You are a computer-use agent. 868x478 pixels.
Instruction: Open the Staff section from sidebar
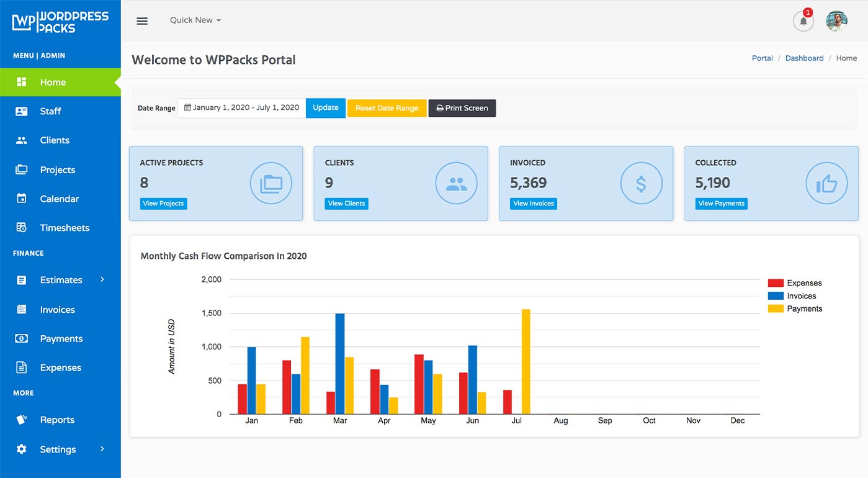[20, 110]
